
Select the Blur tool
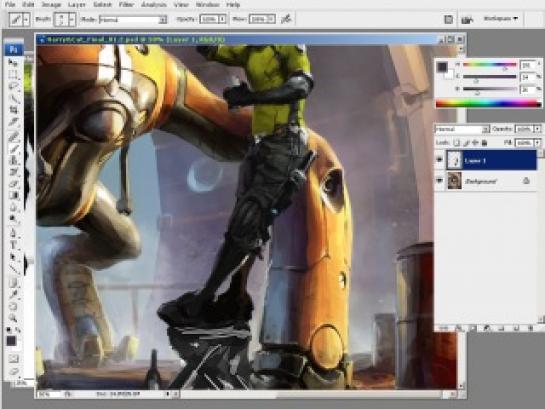pyautogui.click(x=13, y=208)
